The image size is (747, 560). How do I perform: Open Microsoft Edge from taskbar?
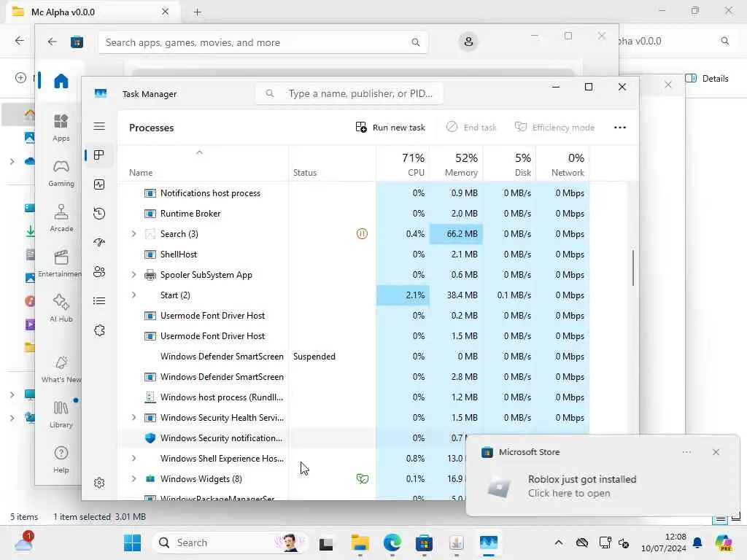pyautogui.click(x=392, y=542)
